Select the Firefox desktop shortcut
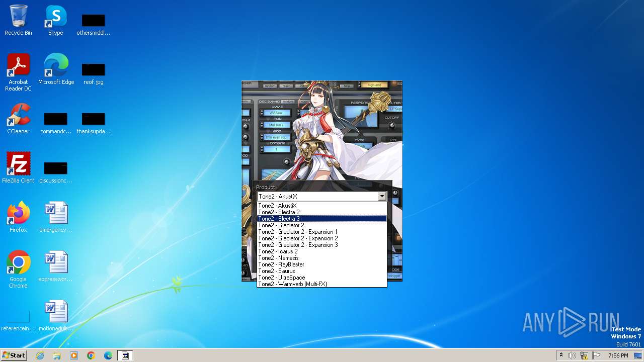The image size is (644, 362). coord(18,217)
